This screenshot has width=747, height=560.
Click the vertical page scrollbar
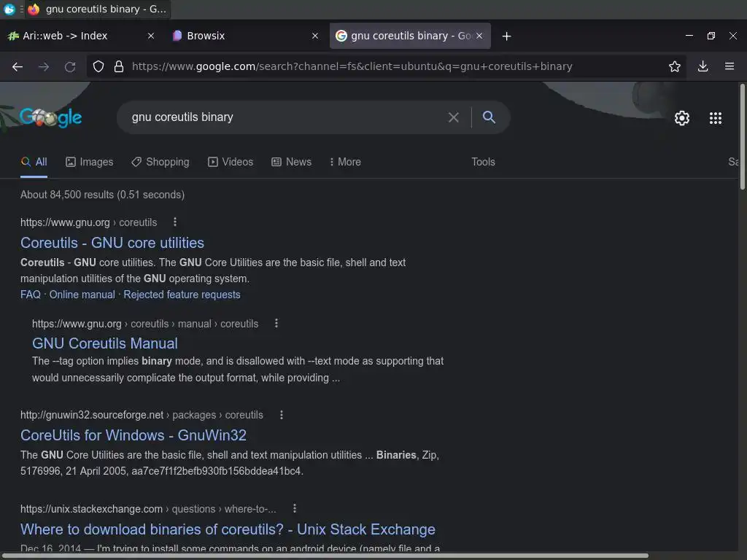[742, 136]
